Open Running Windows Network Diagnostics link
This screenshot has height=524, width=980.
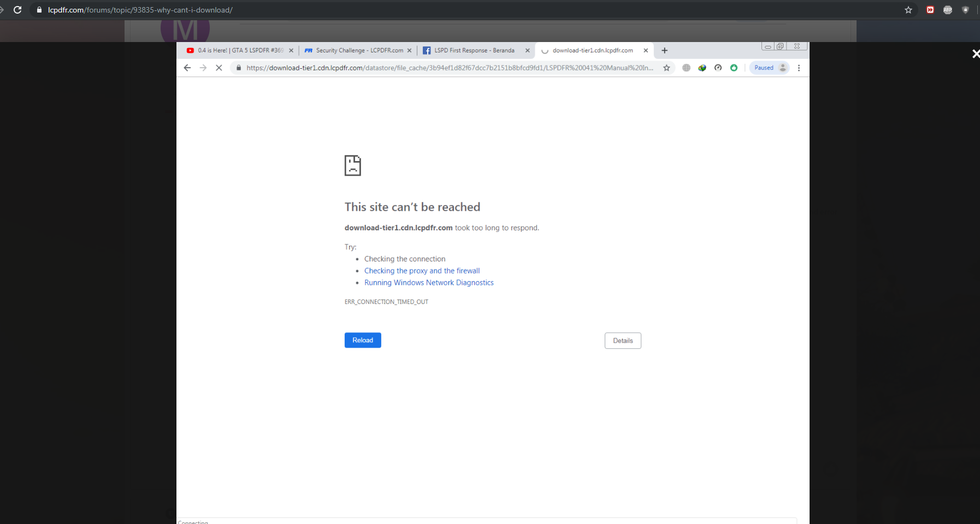pyautogui.click(x=429, y=283)
